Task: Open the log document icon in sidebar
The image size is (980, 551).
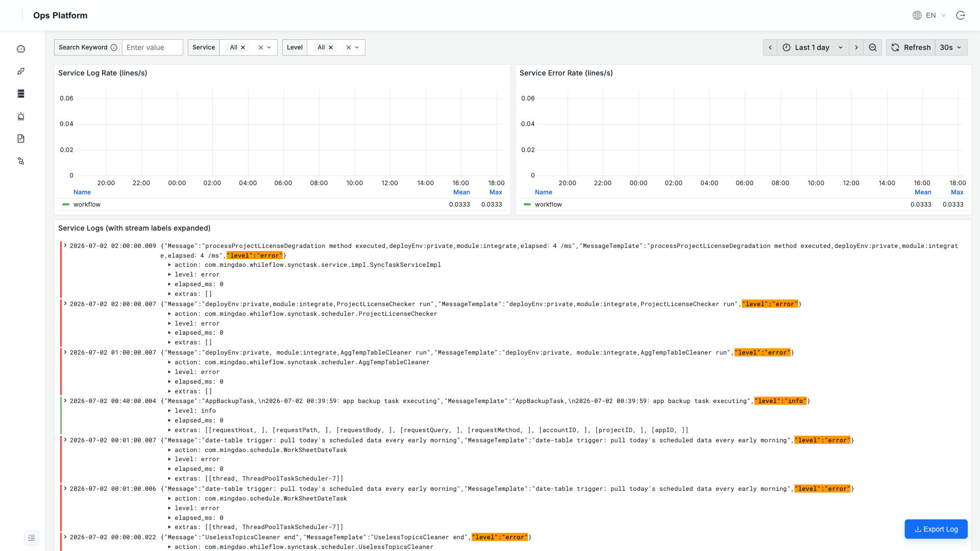Action: point(21,139)
